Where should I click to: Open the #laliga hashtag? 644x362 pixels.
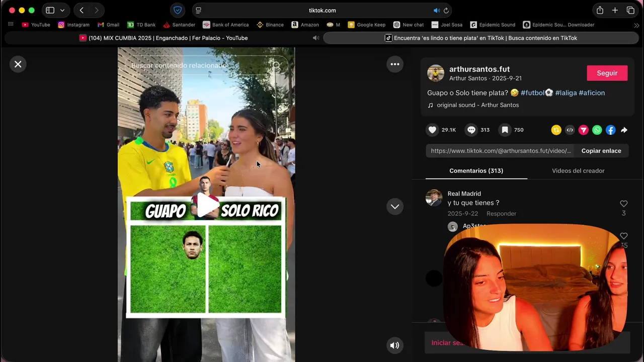[566, 93]
